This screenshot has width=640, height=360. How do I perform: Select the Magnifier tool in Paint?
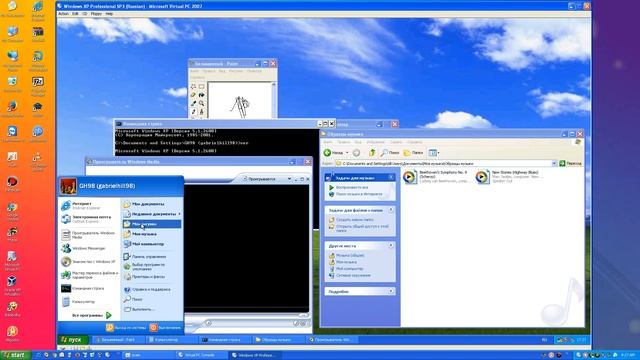click(201, 103)
